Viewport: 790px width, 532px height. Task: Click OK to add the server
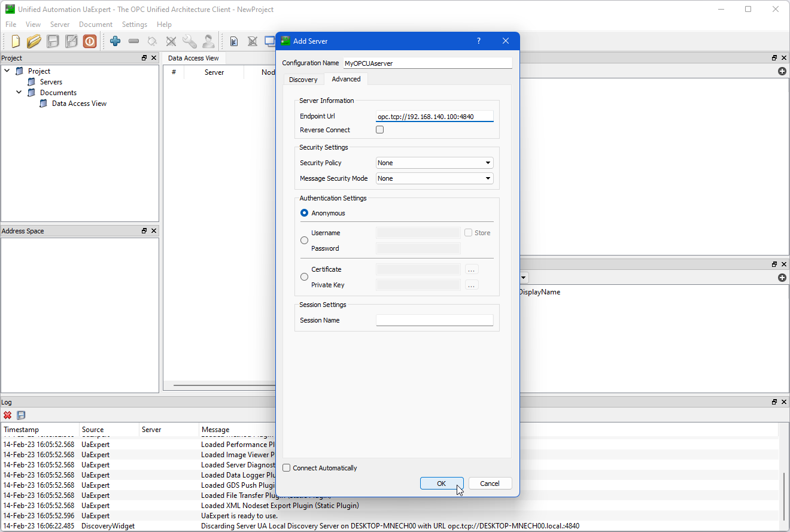441,484
